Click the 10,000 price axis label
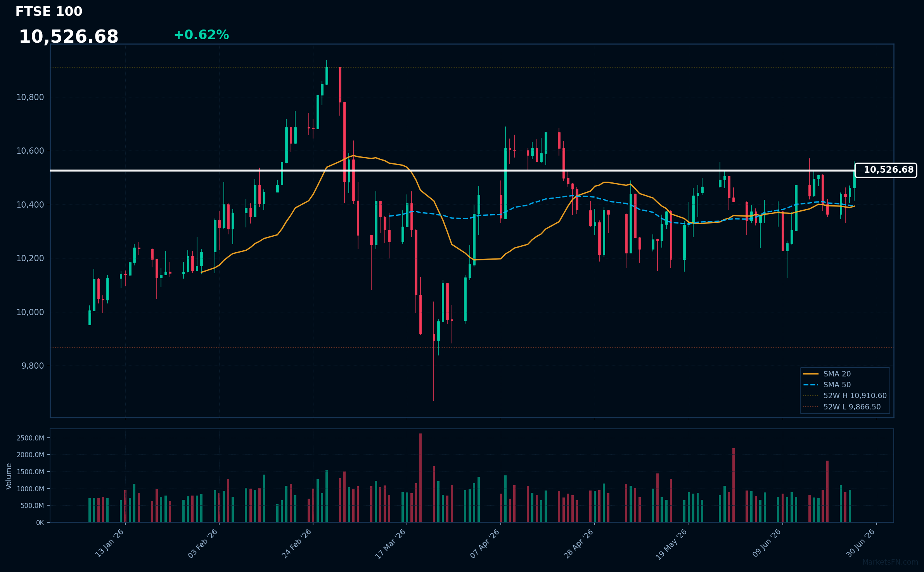This screenshot has height=572, width=924. 30,312
